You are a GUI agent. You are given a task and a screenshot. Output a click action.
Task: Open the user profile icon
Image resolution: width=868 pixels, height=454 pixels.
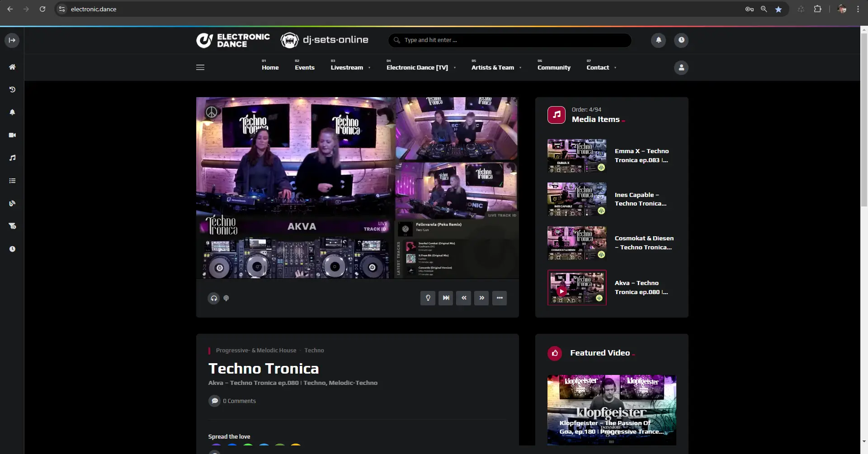tap(681, 68)
